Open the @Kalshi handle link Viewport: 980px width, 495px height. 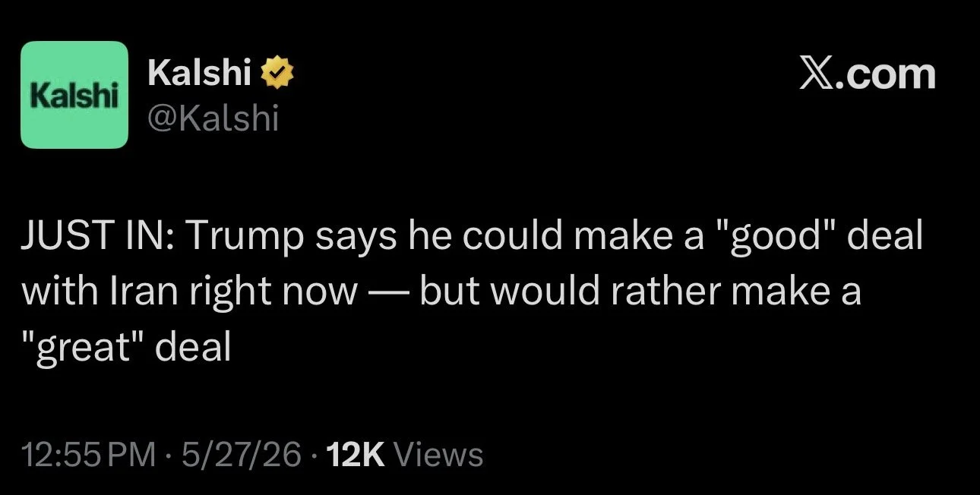click(x=212, y=118)
